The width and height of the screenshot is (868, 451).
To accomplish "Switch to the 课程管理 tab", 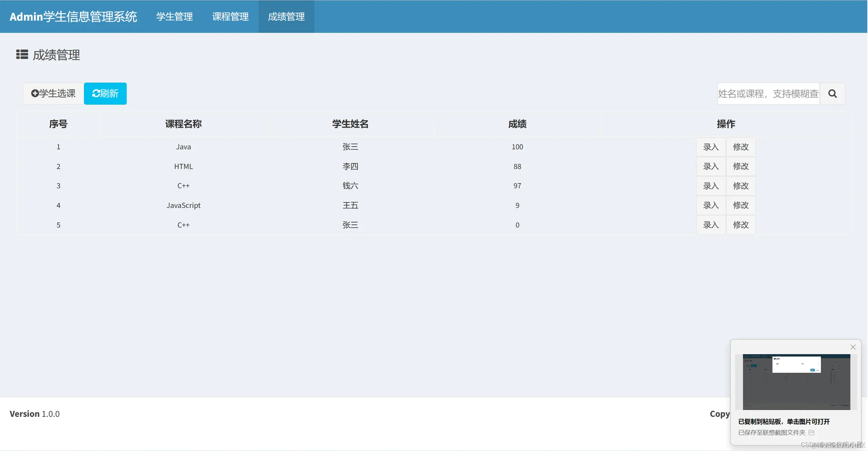I will (x=230, y=16).
